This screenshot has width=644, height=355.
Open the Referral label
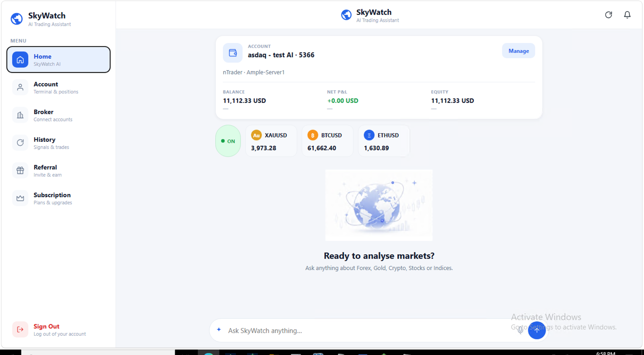point(45,167)
